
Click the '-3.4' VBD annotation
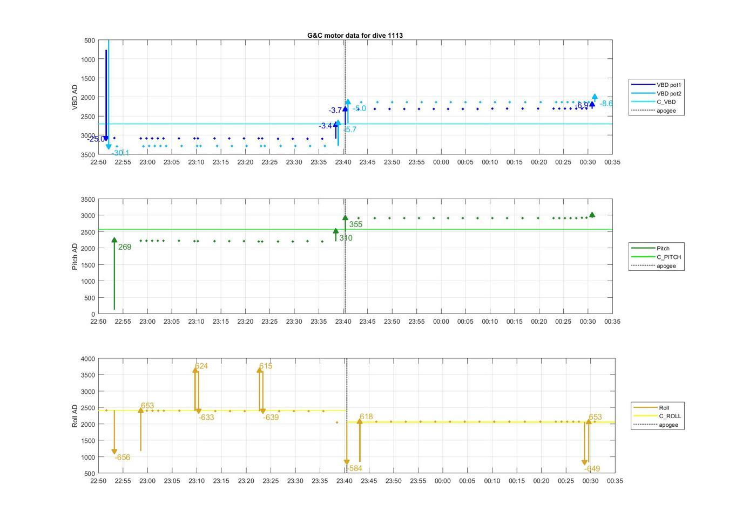(325, 126)
